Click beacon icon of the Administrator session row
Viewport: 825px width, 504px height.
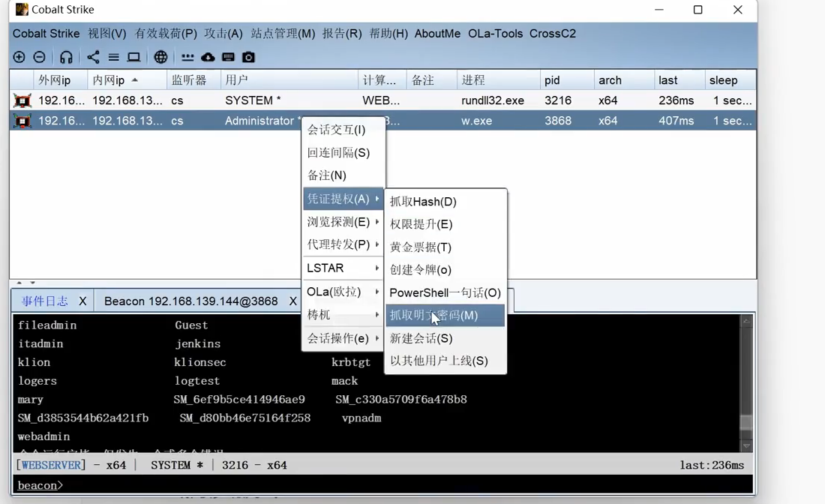22,121
